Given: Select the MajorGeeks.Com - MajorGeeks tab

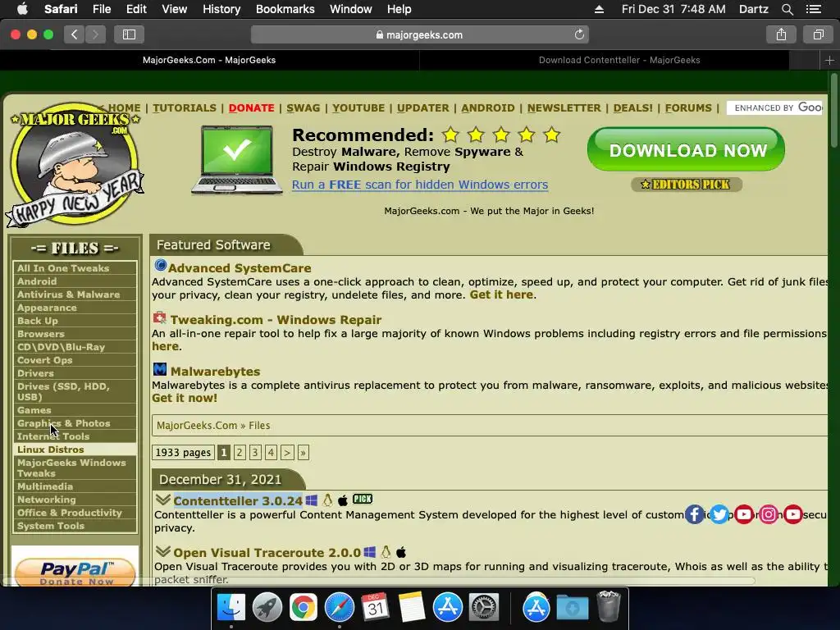Looking at the screenshot, I should click(209, 60).
